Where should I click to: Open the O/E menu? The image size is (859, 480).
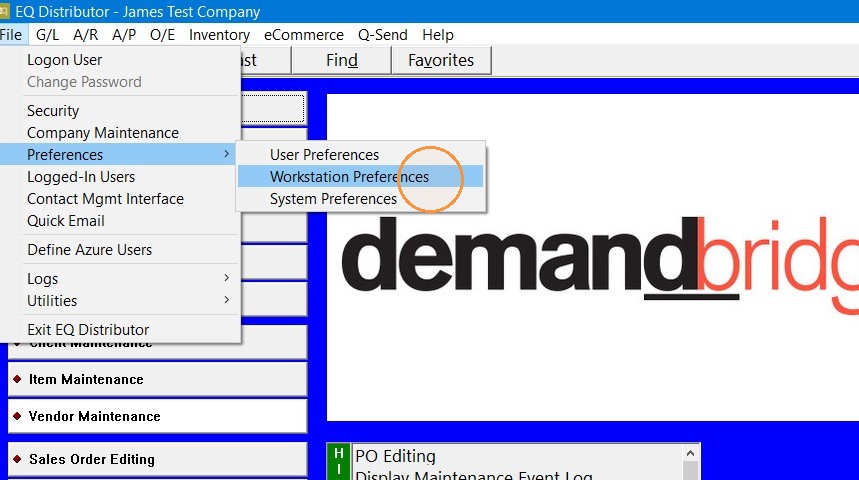tap(162, 35)
